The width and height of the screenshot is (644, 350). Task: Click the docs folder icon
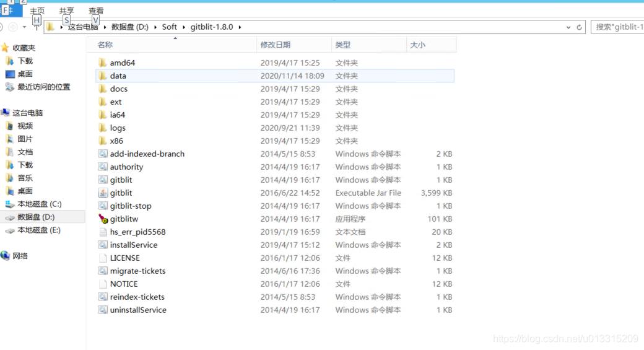coord(103,89)
